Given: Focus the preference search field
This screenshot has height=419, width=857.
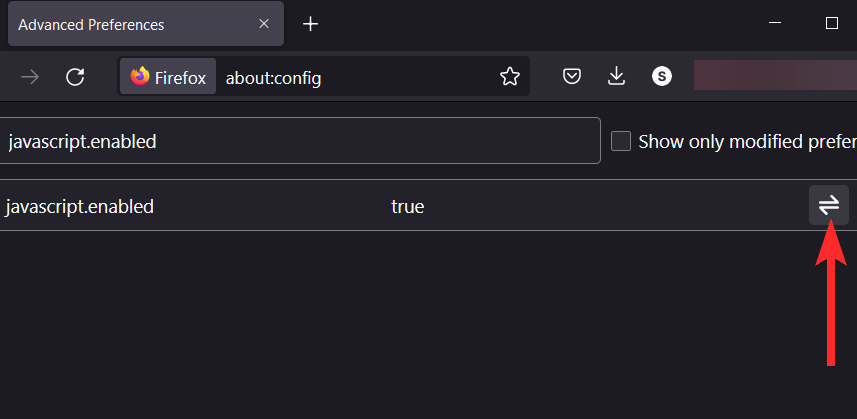Looking at the screenshot, I should tap(300, 141).
